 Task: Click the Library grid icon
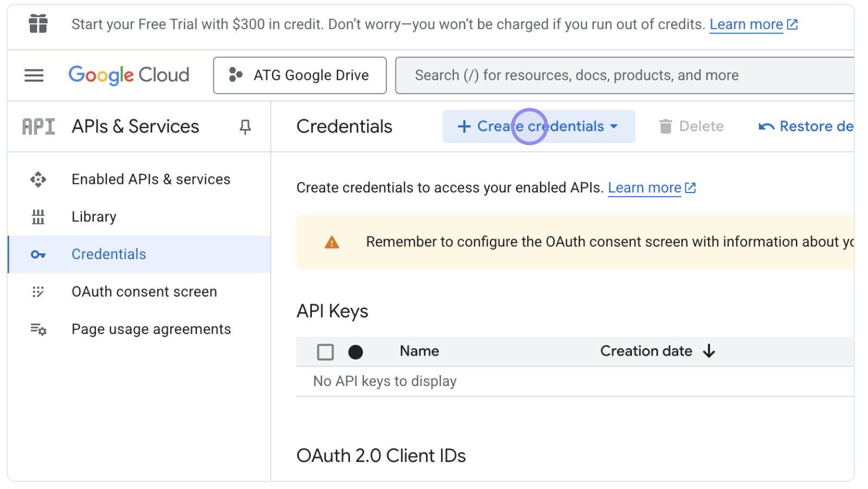click(x=37, y=216)
